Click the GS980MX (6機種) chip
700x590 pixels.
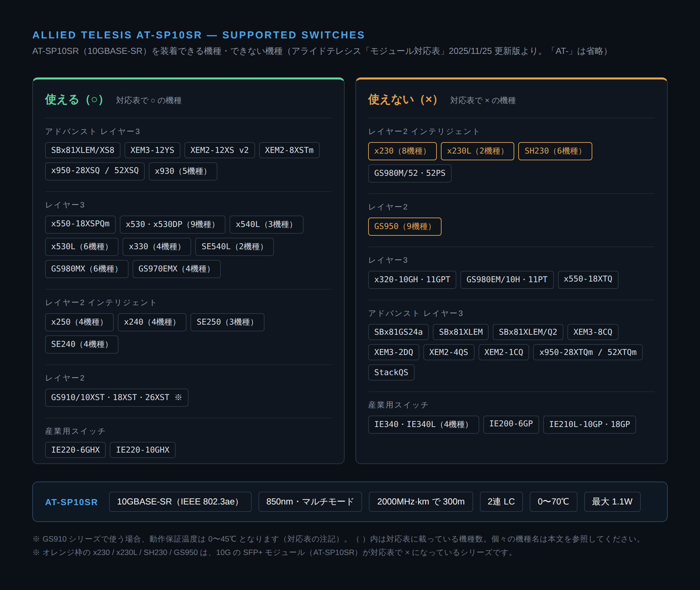tap(86, 269)
